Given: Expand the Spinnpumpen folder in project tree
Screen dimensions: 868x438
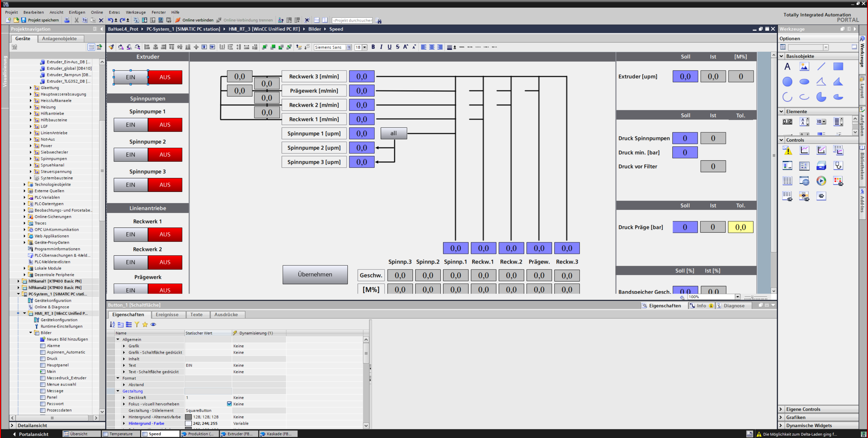Looking at the screenshot, I should 31,158.
